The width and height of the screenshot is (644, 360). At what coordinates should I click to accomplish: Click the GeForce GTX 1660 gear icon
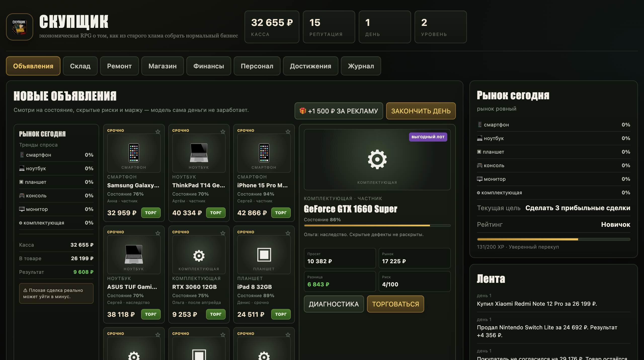click(x=377, y=159)
